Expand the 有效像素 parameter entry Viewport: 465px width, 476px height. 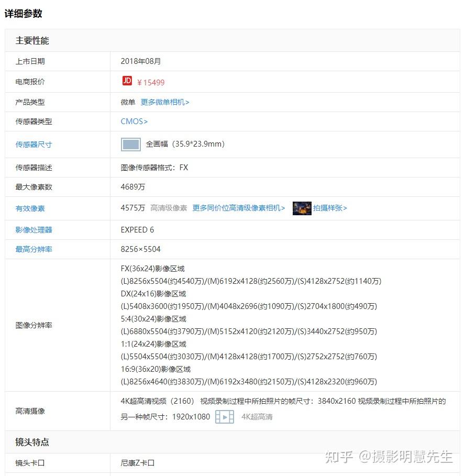click(30, 208)
